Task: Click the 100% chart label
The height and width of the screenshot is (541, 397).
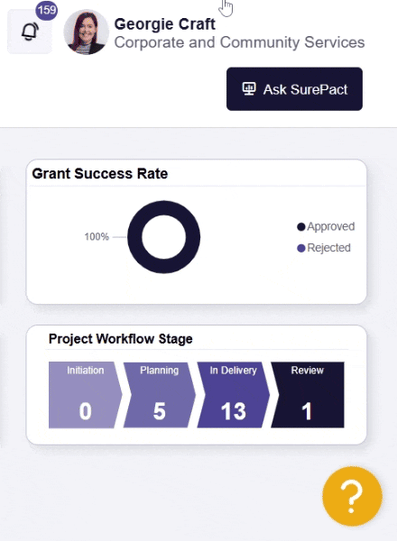Action: 97,237
